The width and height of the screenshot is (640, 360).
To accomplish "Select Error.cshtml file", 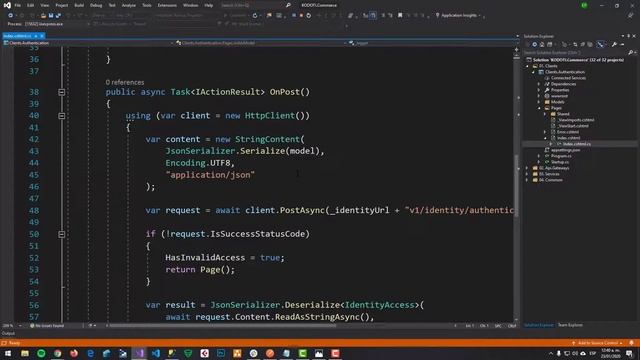I will click(567, 132).
